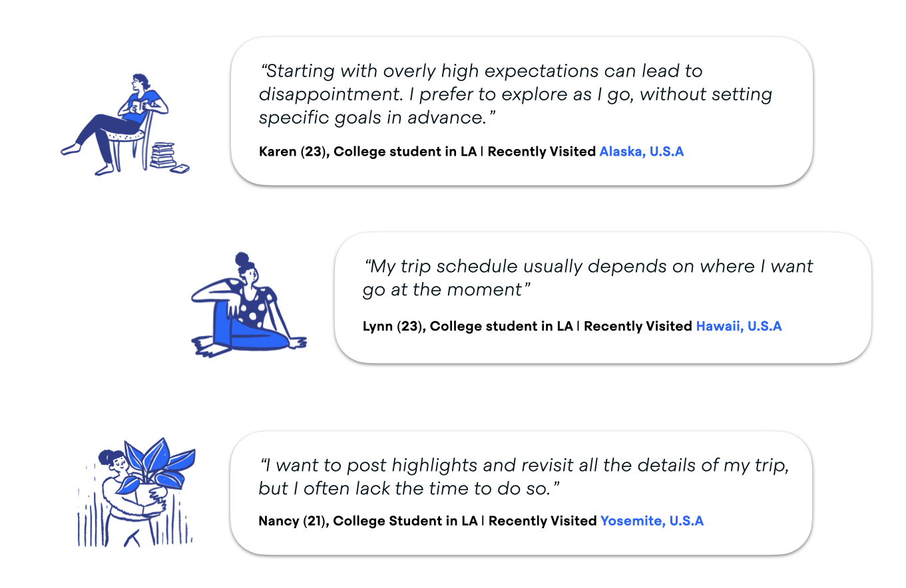The image size is (906, 588).
Task: Click "Recently Visited" label in Nancy's card
Action: pyautogui.click(x=542, y=521)
